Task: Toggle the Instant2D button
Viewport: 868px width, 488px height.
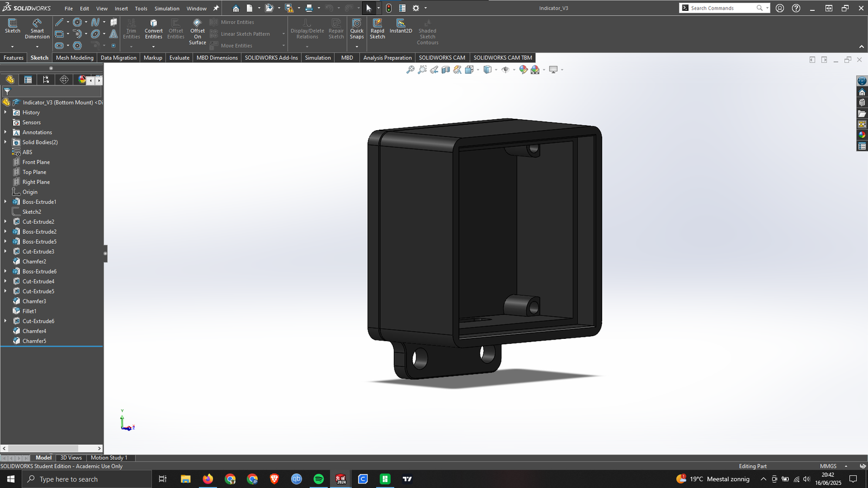Action: coord(400,26)
